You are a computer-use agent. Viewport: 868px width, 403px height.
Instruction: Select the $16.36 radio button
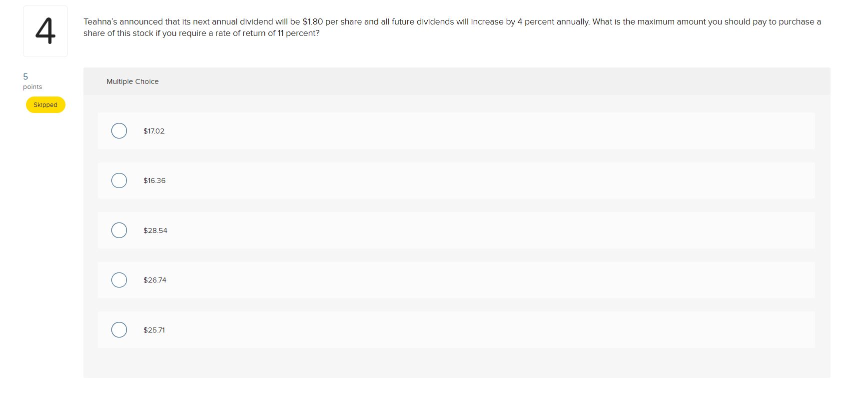click(x=119, y=180)
